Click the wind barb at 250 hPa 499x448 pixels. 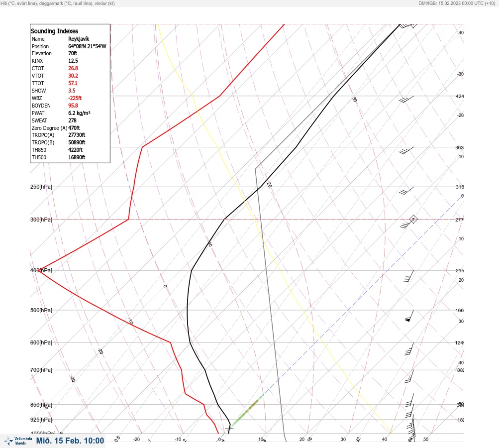tap(406, 191)
